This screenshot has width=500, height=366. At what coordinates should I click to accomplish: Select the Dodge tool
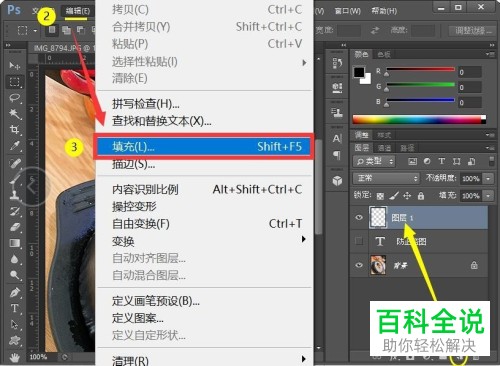15,275
